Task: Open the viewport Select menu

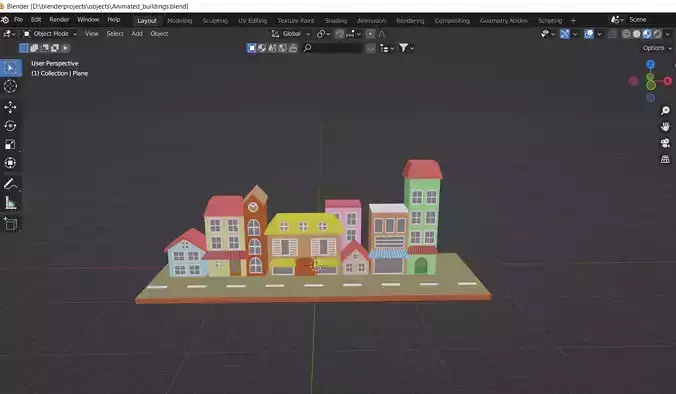Action: click(115, 34)
